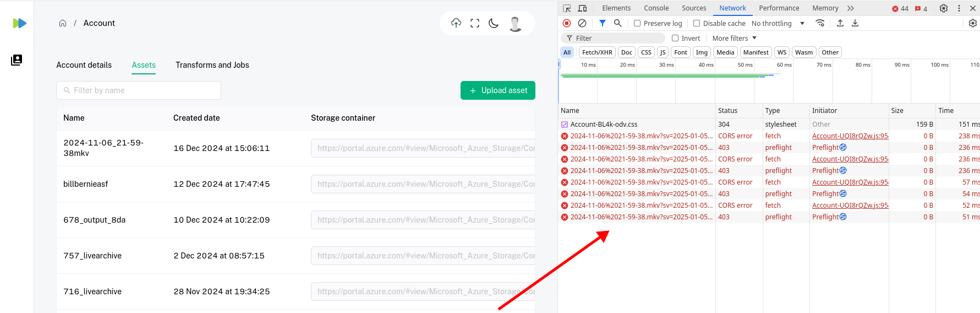This screenshot has width=980, height=313.
Task: Go to home via breadcrumb house icon
Action: pyautogui.click(x=63, y=23)
